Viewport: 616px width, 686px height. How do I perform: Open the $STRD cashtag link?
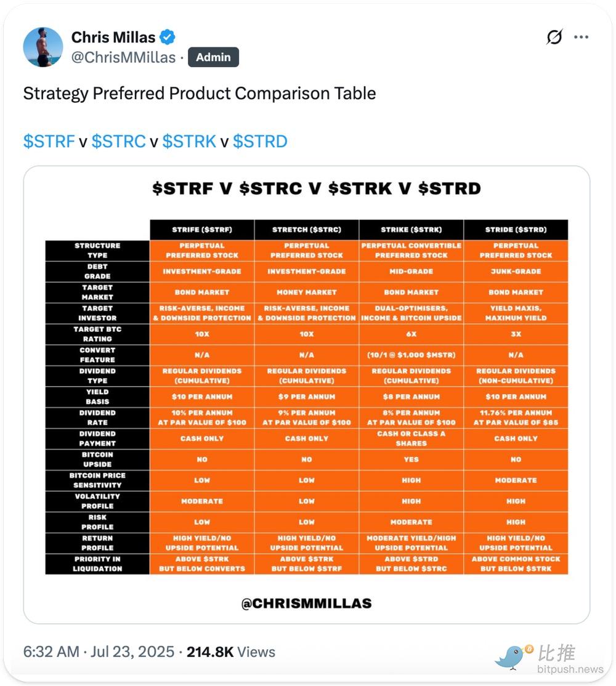click(x=260, y=141)
